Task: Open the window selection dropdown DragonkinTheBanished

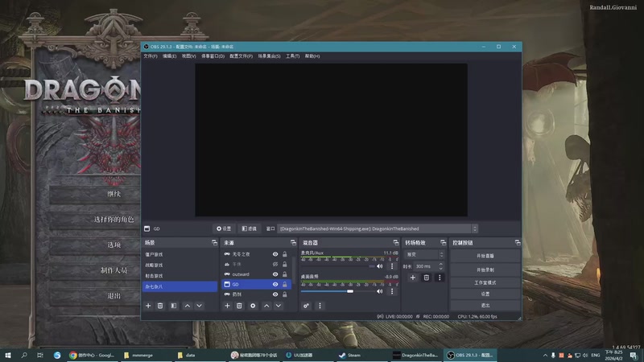Action: click(x=378, y=228)
